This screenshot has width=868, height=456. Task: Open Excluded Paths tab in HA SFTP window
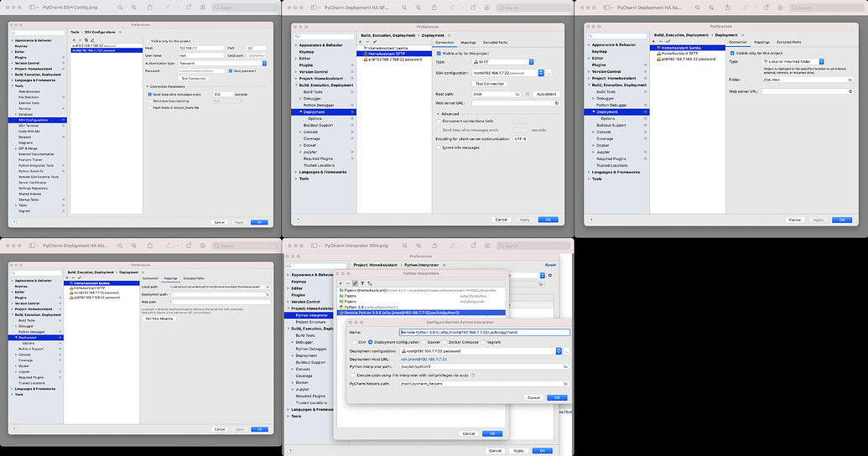495,43
